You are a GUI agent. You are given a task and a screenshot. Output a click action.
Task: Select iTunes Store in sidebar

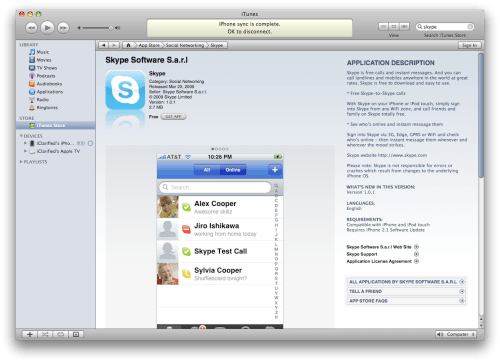tap(56, 125)
